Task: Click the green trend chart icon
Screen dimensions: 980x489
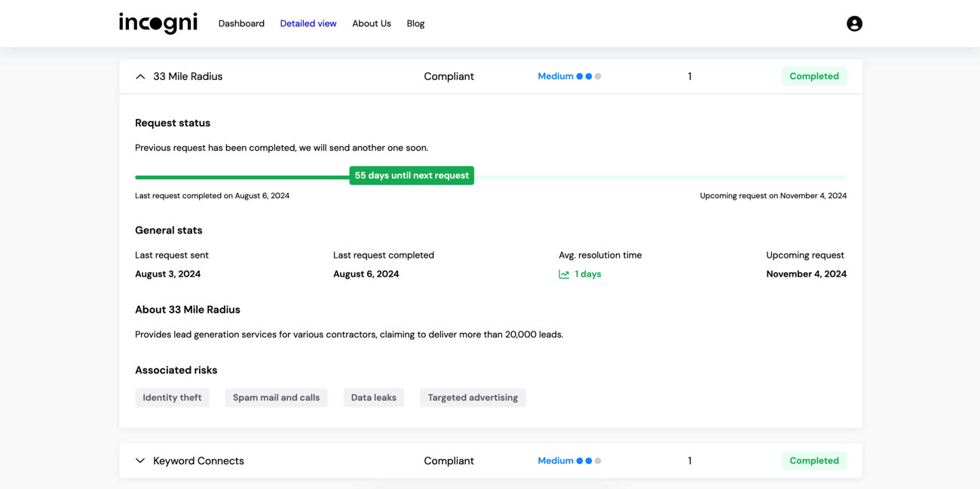Action: (564, 274)
